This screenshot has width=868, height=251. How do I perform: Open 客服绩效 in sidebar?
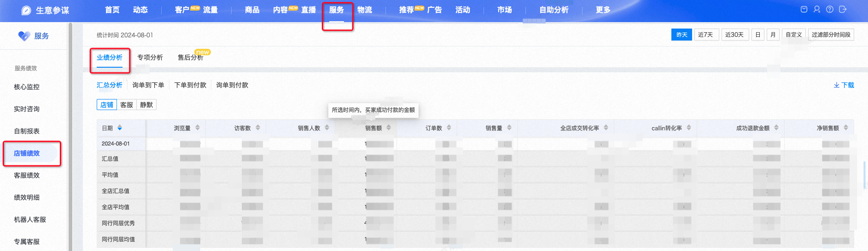point(27,175)
